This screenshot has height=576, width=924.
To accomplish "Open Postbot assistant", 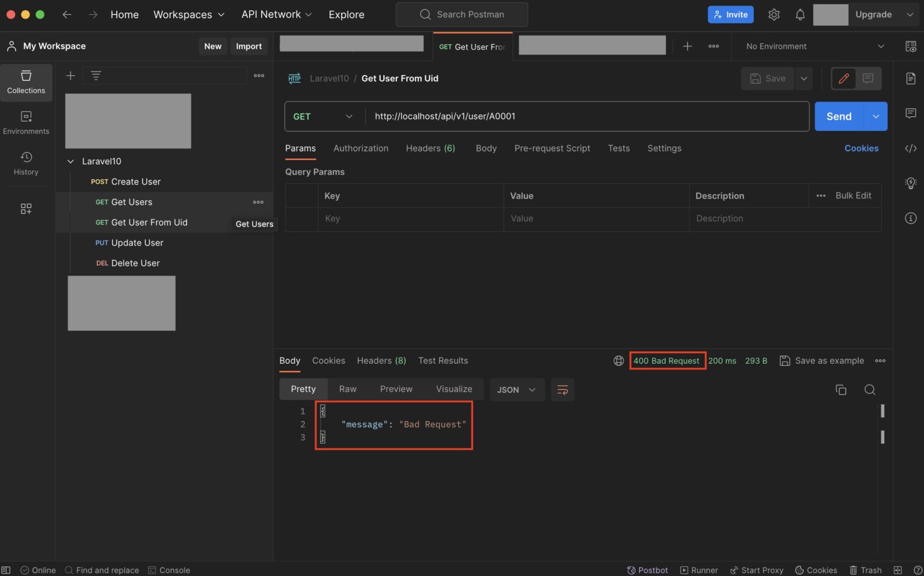I will [x=647, y=569].
